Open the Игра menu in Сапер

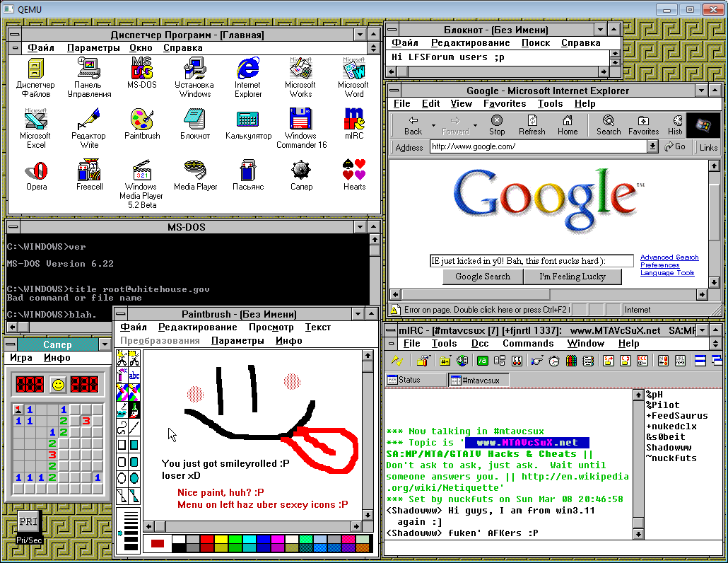click(21, 358)
